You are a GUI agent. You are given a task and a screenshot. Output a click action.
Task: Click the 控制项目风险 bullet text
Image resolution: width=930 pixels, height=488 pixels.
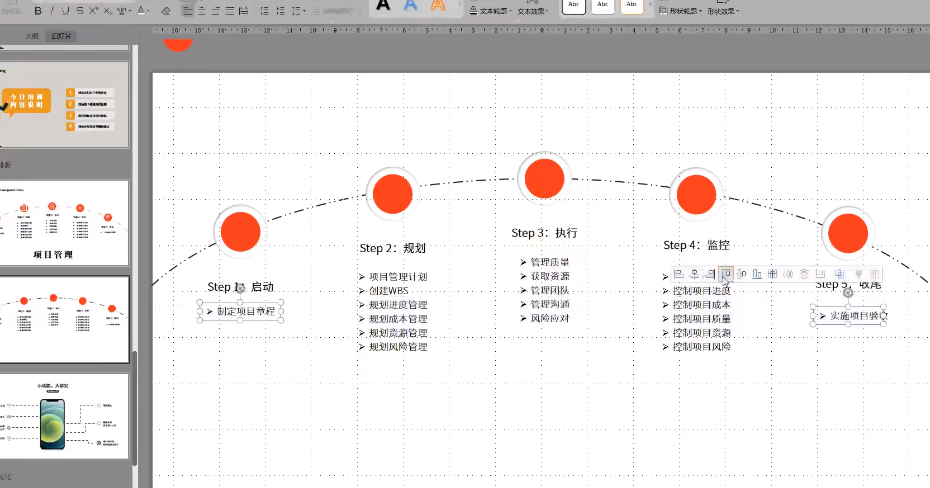pos(702,347)
